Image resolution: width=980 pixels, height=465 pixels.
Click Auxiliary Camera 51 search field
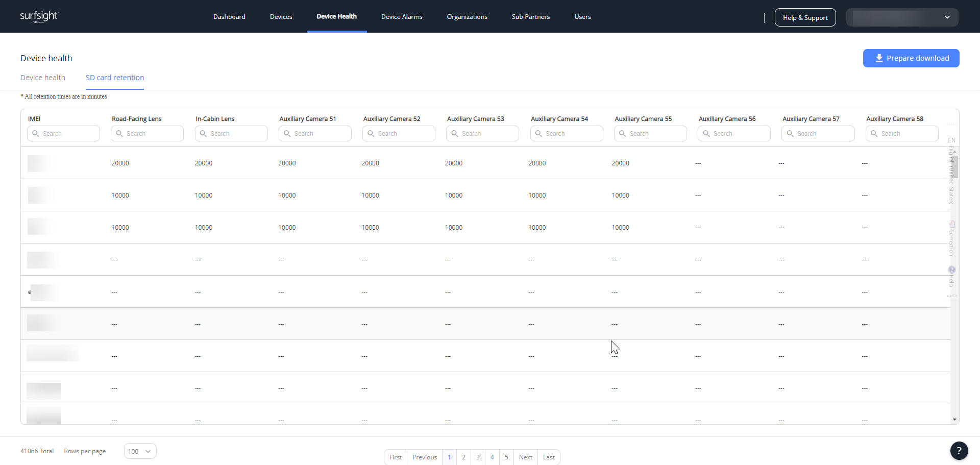(x=315, y=134)
